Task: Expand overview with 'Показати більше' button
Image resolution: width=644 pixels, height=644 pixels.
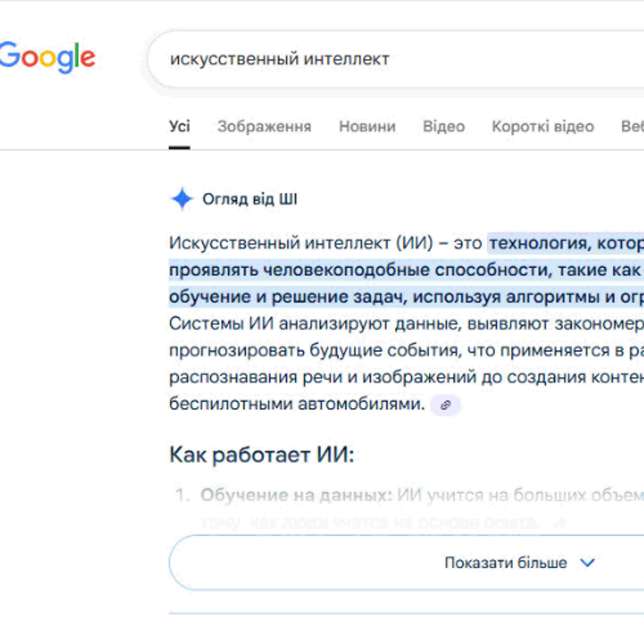Action: coord(506,563)
